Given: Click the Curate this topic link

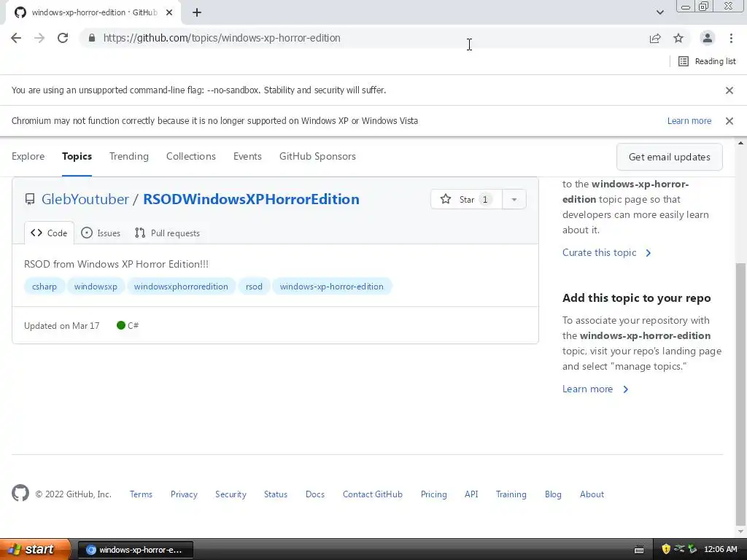Looking at the screenshot, I should click(x=606, y=252).
